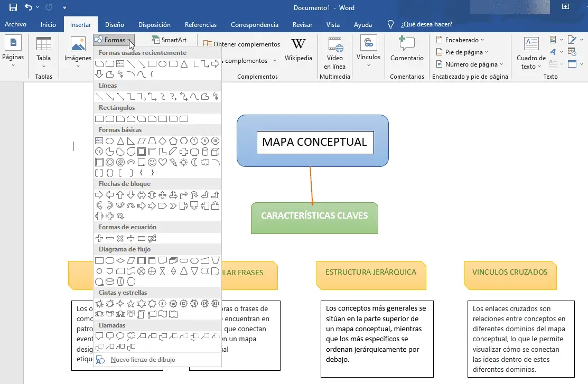Click Obtener complementos

coord(241,44)
